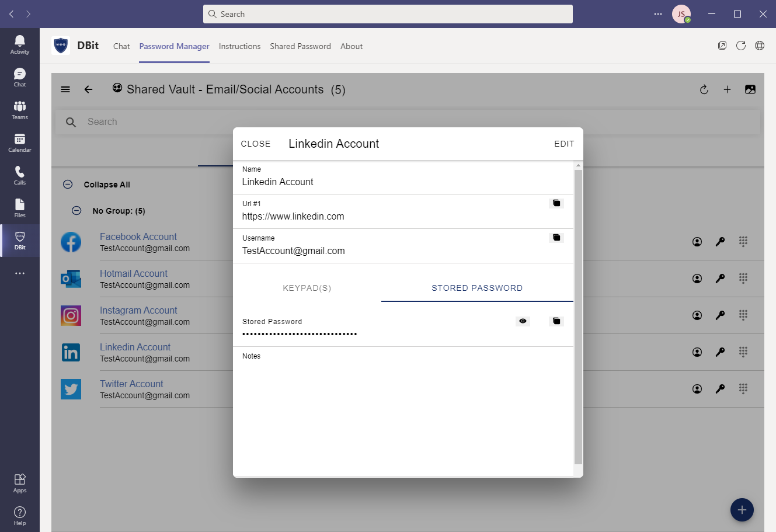
Task: Edit the Linkedin Account entry
Action: pyautogui.click(x=564, y=144)
